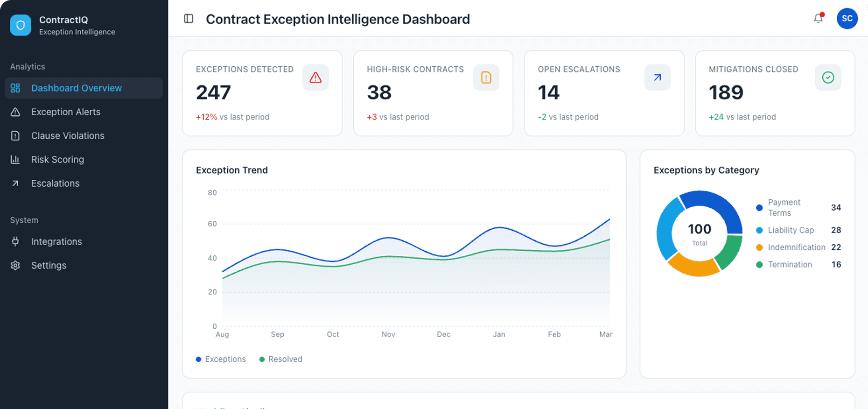The height and width of the screenshot is (409, 868).
Task: Open the SC user avatar menu
Action: pos(847,19)
